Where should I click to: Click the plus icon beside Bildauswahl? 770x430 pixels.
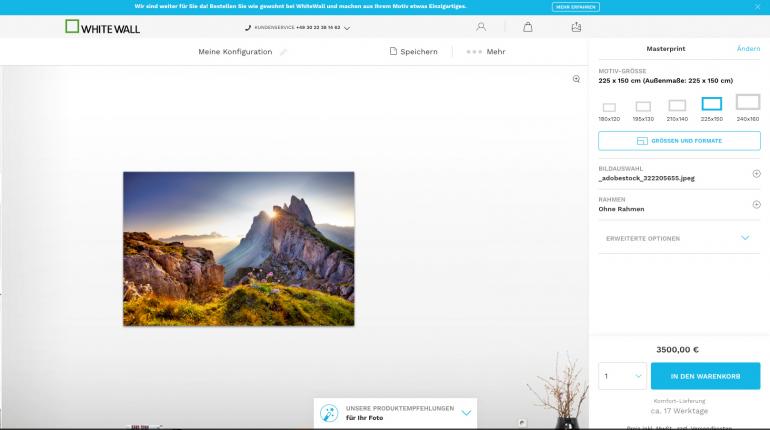pyautogui.click(x=756, y=174)
